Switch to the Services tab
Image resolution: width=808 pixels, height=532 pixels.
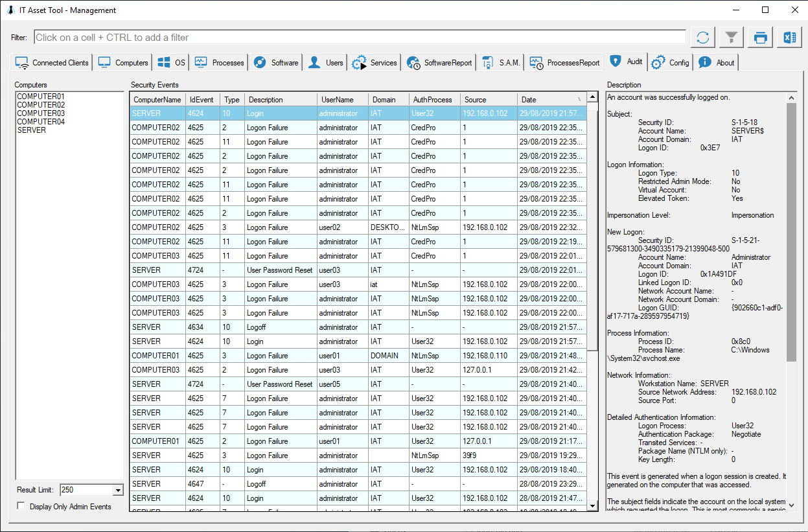375,63
